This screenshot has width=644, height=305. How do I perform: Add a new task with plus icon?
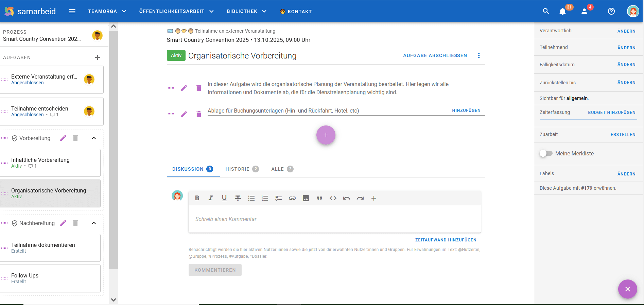click(x=98, y=57)
